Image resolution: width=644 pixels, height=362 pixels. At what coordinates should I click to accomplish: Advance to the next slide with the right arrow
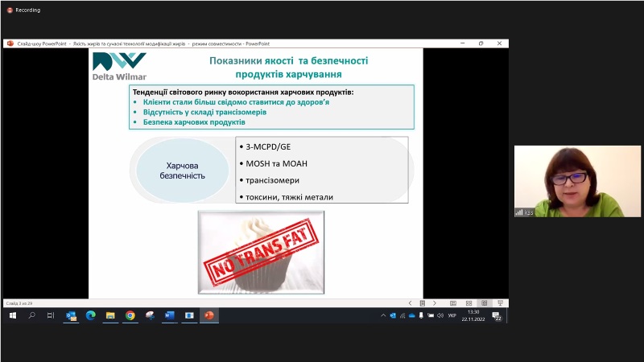click(x=435, y=303)
